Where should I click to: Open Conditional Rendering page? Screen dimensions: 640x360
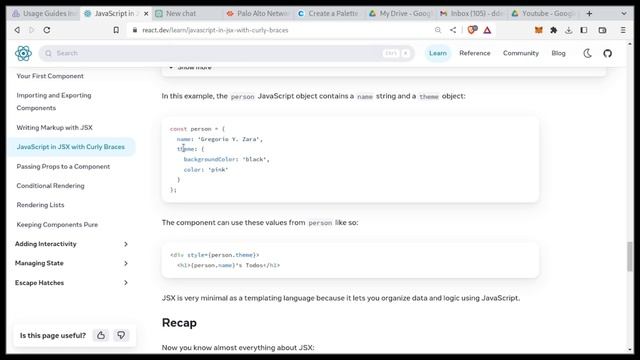click(x=50, y=185)
